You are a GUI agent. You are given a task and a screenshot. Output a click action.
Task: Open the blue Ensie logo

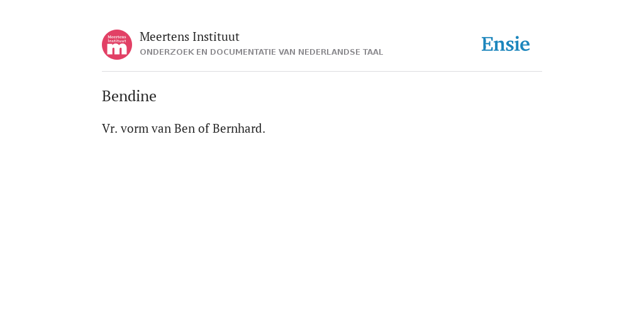(506, 44)
